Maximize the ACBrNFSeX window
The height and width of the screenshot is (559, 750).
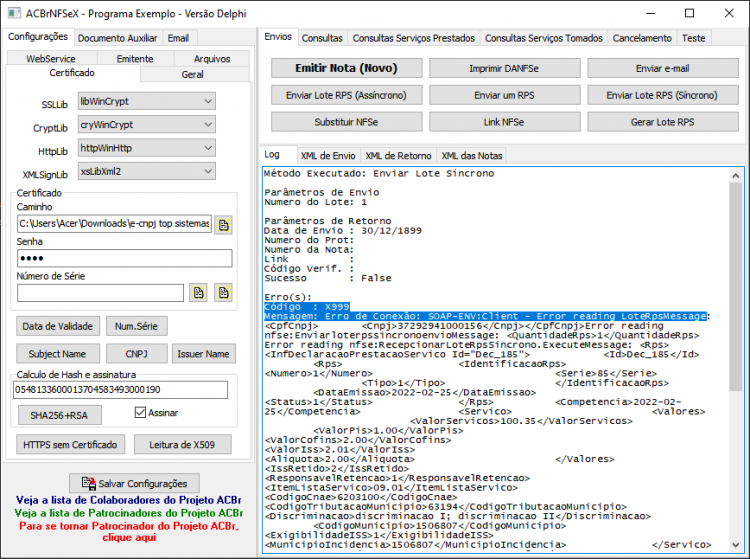coord(689,13)
